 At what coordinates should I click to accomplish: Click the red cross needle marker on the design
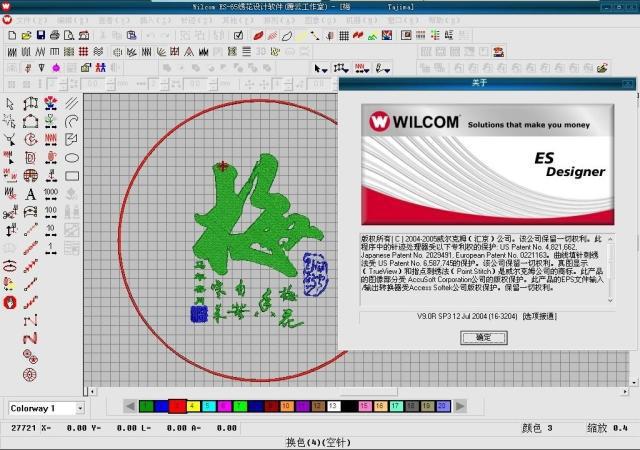coord(223,165)
